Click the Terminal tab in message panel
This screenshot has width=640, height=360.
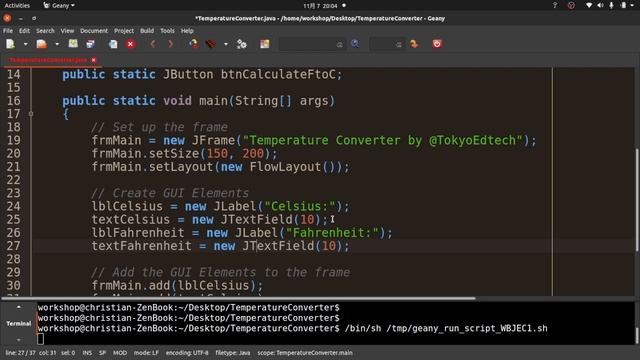(x=18, y=323)
